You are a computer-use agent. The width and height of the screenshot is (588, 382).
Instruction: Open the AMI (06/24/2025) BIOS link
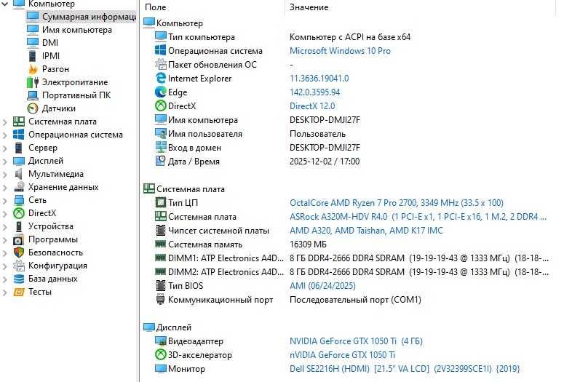point(322,286)
